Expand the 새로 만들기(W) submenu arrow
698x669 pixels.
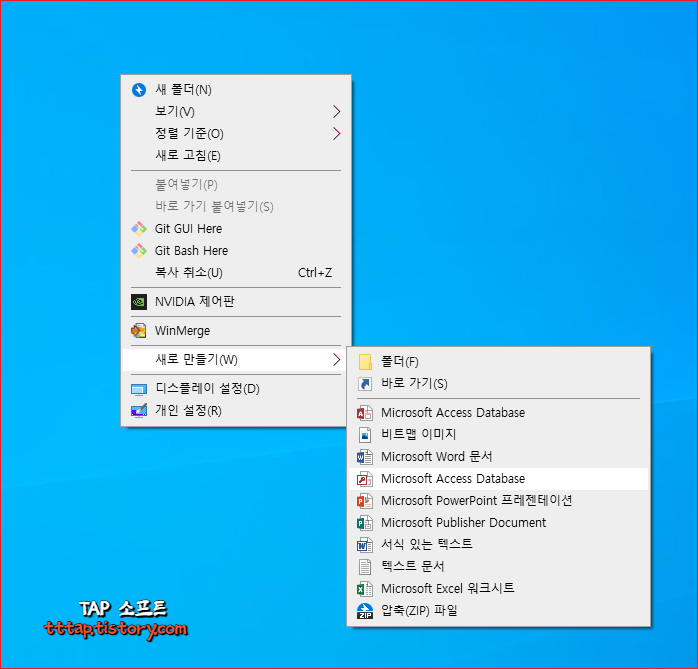(337, 360)
